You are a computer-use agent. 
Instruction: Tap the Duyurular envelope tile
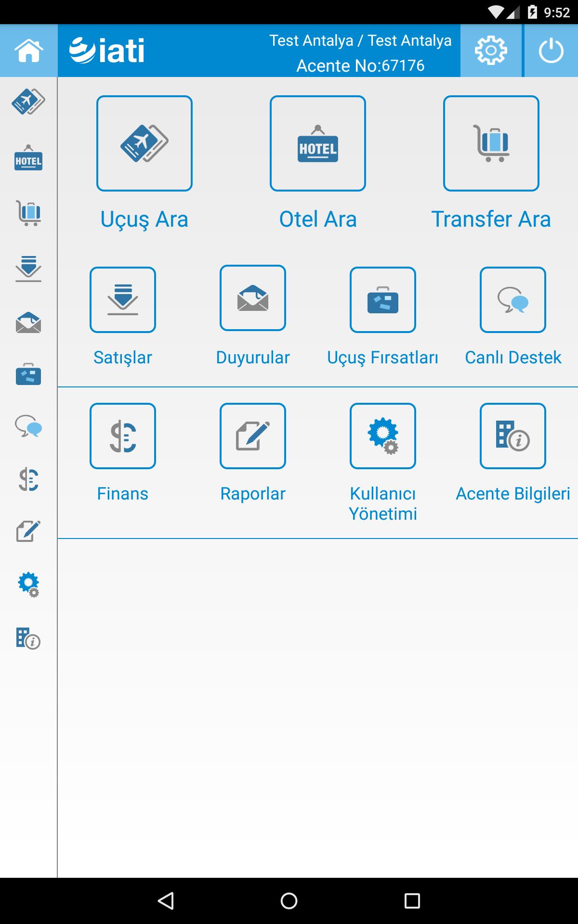[x=253, y=298]
